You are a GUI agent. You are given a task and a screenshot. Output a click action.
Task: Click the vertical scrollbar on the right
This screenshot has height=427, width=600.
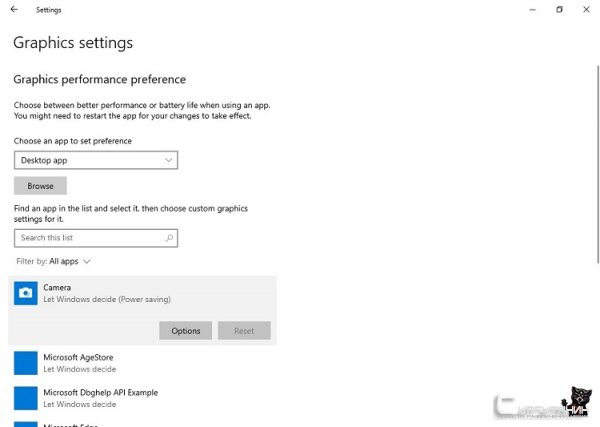point(598,165)
